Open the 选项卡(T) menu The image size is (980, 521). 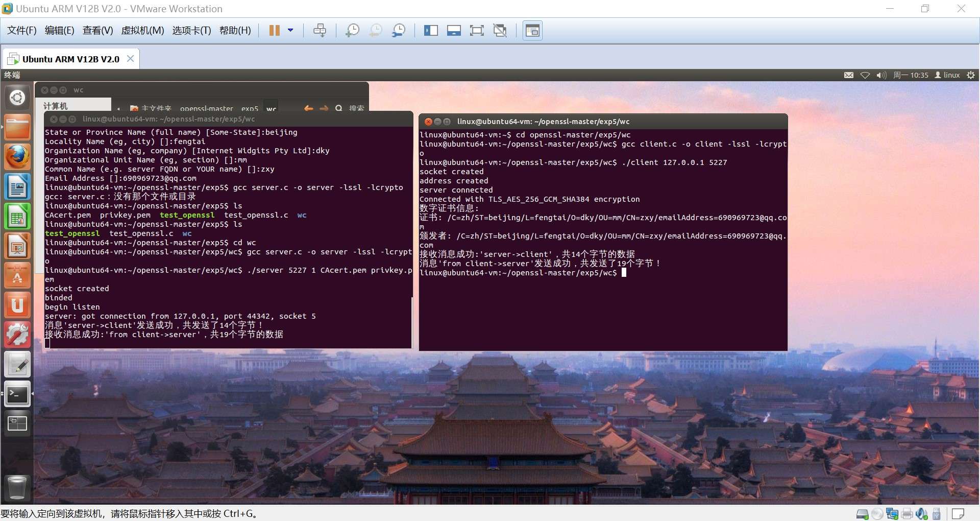[x=191, y=31]
